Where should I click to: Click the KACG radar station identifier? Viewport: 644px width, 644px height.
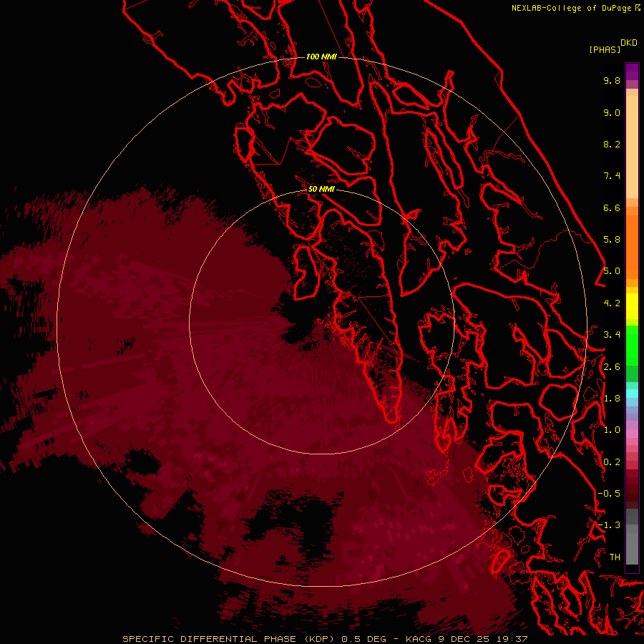[x=419, y=639]
